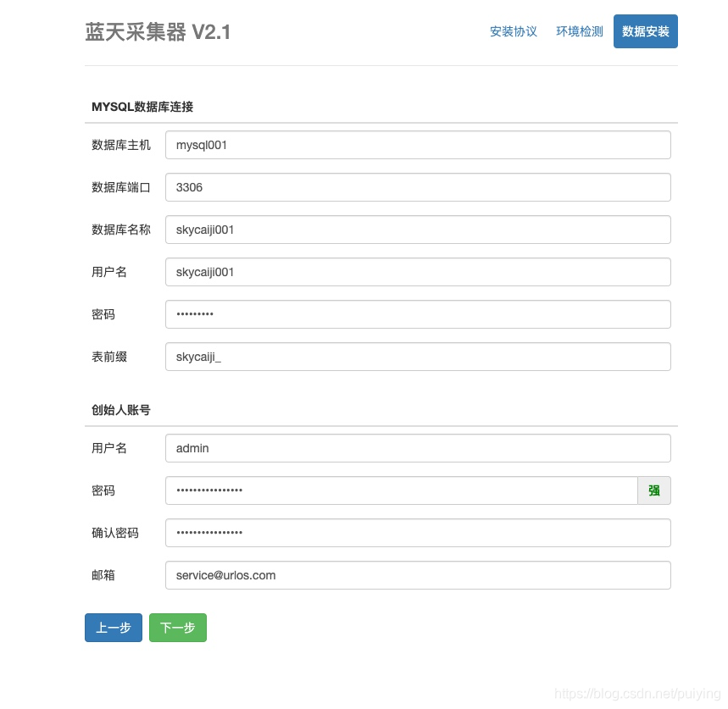Go back with the 上一步 button
Screen dimensions: 728x709
tap(114, 628)
